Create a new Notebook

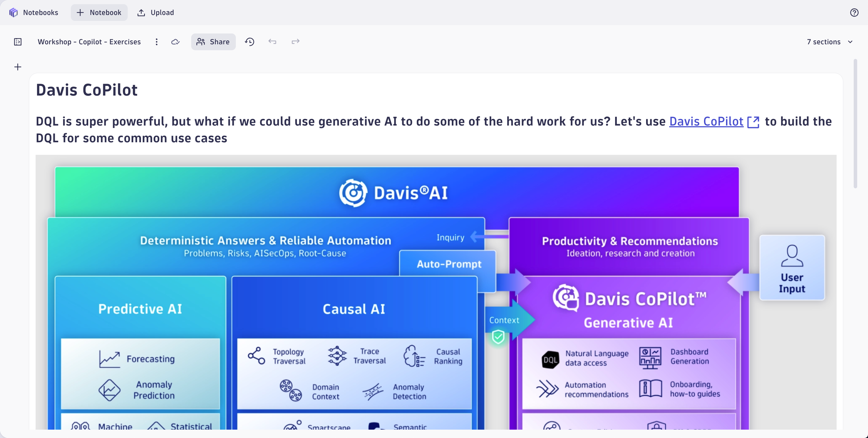tap(99, 13)
